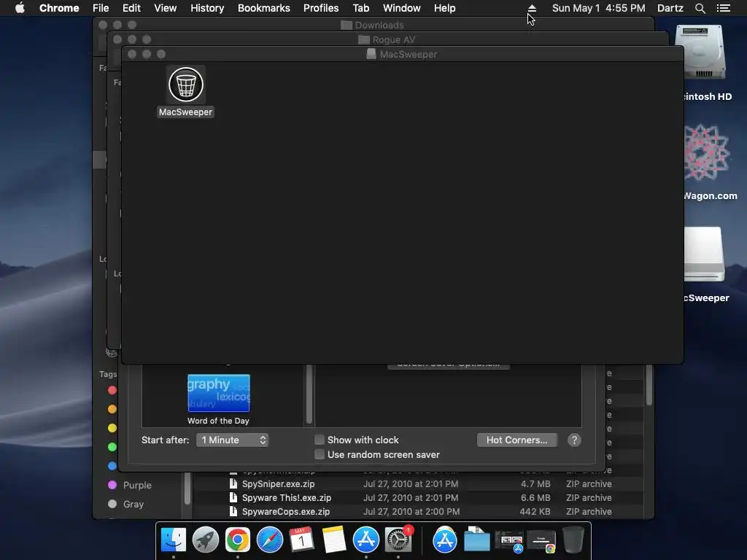Click the Downloads file list scrollbar

tap(649, 385)
